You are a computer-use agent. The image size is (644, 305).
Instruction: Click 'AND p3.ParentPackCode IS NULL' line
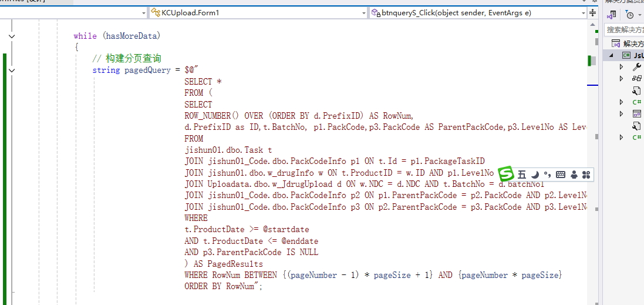[x=251, y=252]
